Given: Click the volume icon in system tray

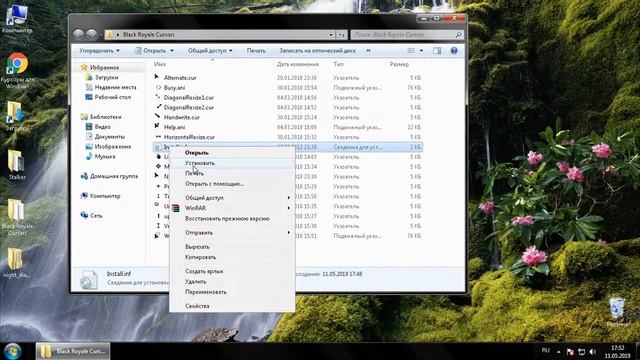Looking at the screenshot, I should (593, 351).
